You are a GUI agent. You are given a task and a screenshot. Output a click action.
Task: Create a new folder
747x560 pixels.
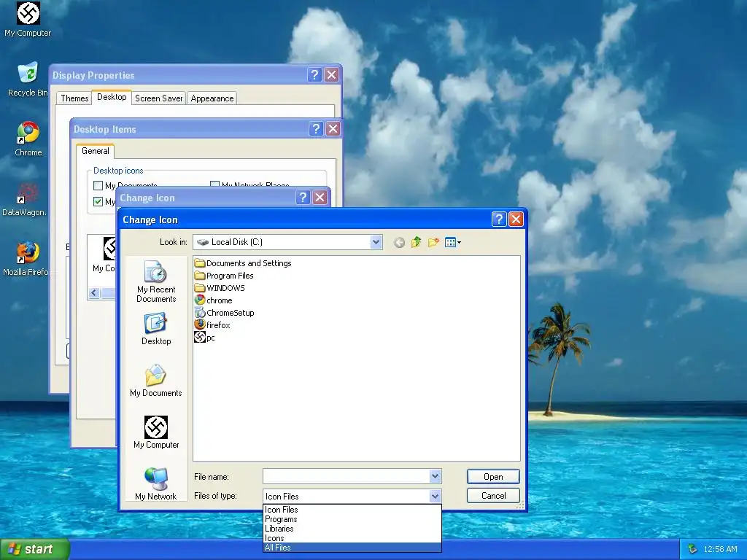(x=433, y=242)
